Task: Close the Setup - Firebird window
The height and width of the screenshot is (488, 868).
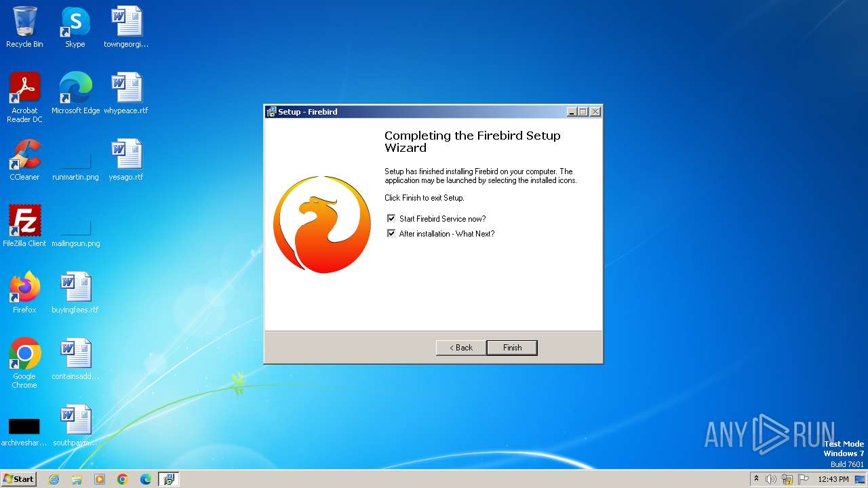Action: [595, 112]
